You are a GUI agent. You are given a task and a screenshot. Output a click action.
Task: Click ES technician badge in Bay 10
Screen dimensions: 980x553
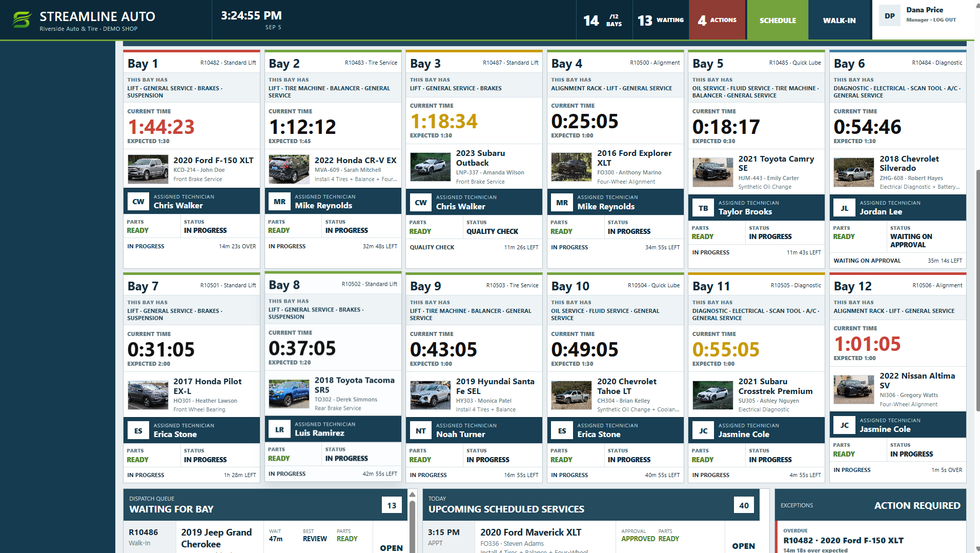(x=562, y=430)
